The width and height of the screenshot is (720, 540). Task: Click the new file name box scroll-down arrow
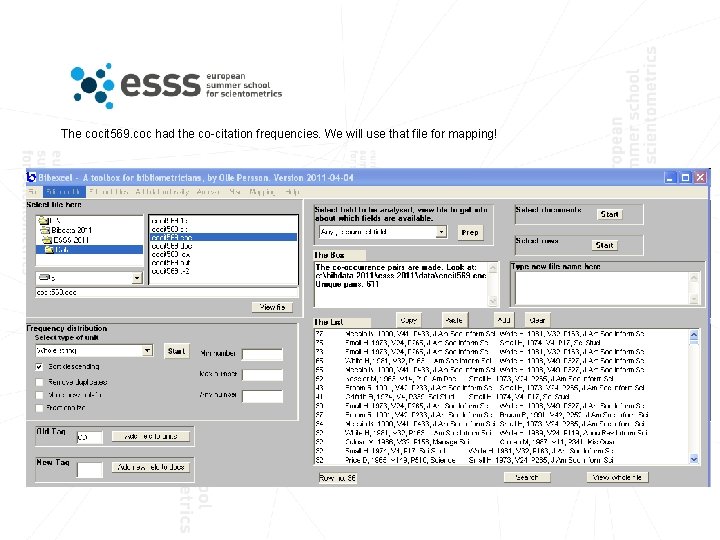tap(694, 299)
